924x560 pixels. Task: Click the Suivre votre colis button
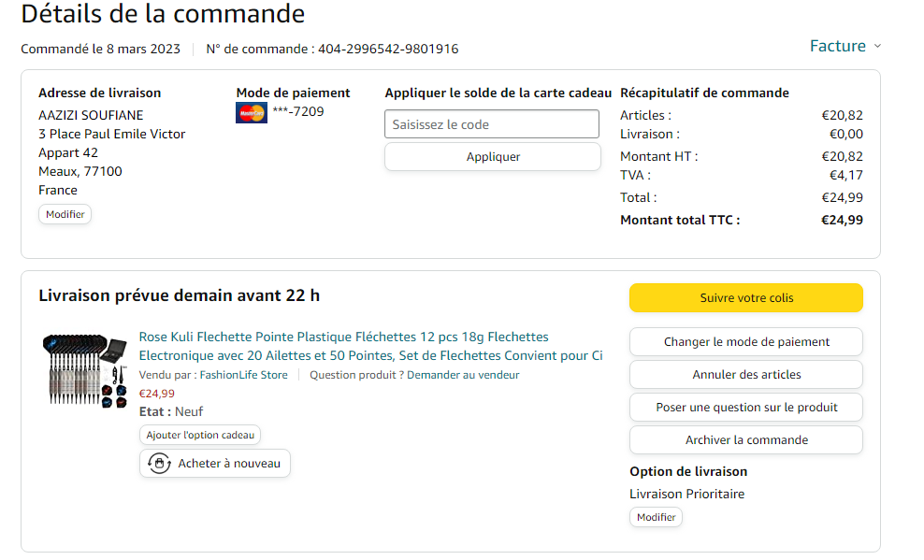coord(745,297)
